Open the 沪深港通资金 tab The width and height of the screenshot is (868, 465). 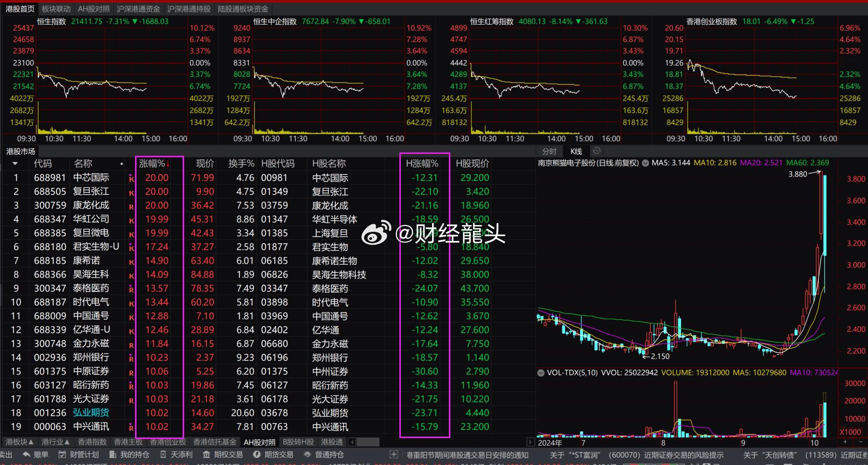(138, 9)
